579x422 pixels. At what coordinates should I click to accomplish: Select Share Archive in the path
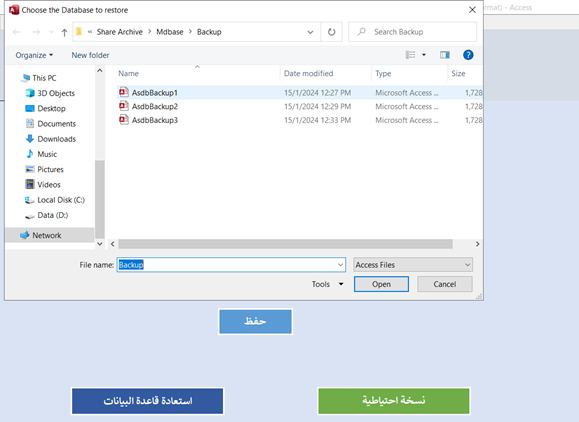(x=120, y=32)
